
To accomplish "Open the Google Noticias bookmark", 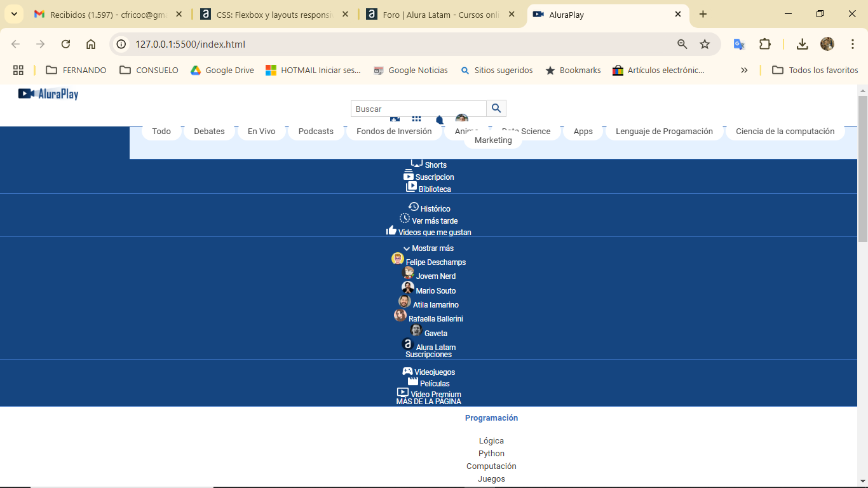I will pos(410,70).
